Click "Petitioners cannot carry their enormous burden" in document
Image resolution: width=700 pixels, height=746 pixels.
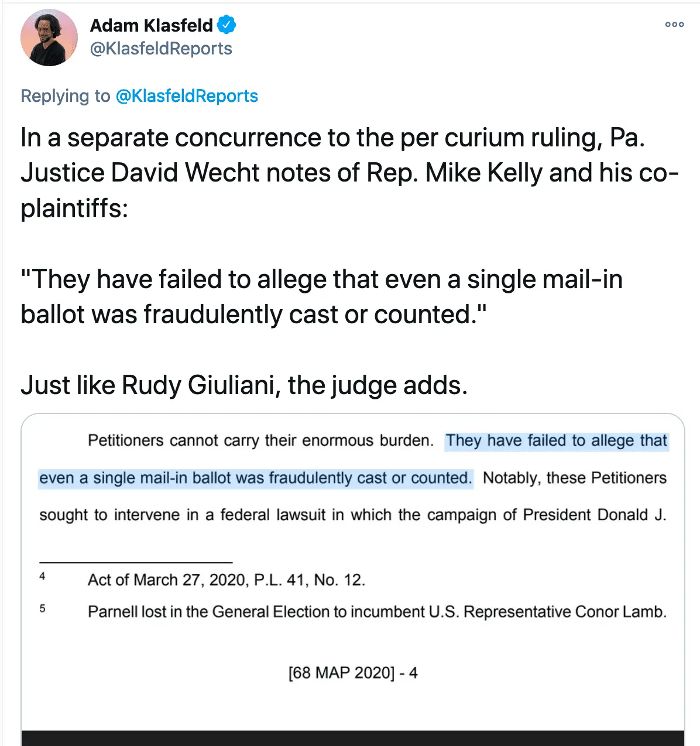tap(260, 440)
